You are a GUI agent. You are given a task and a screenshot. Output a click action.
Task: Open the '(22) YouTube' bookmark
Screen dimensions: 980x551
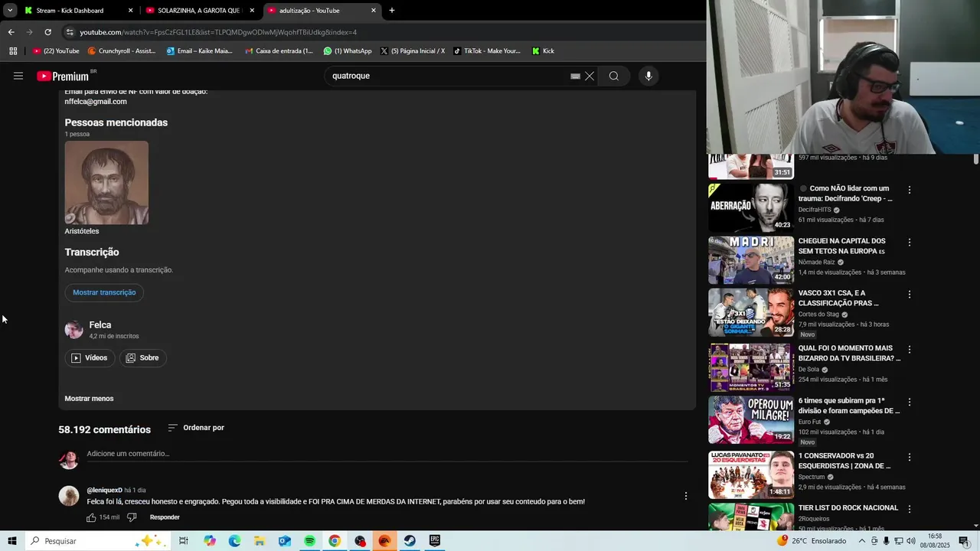click(56, 51)
